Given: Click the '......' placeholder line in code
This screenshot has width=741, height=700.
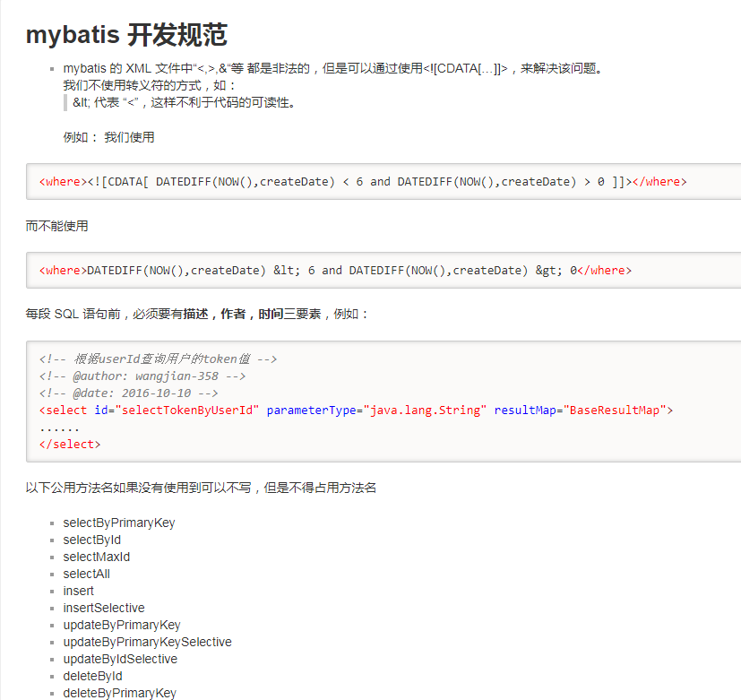Looking at the screenshot, I should tap(59, 428).
